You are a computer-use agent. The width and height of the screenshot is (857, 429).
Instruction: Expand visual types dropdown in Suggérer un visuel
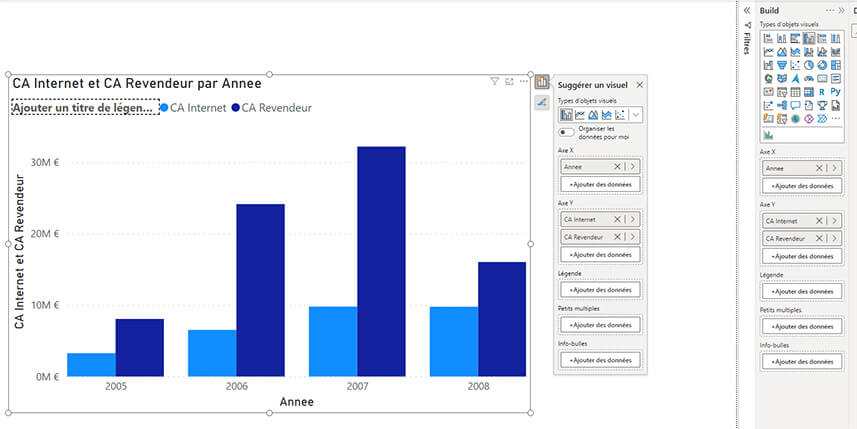[x=635, y=115]
